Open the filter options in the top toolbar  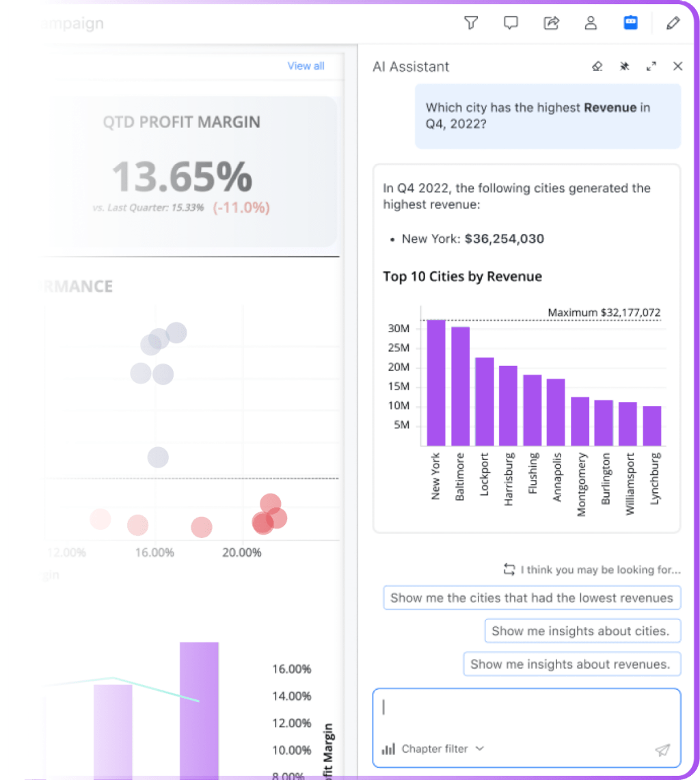[471, 23]
